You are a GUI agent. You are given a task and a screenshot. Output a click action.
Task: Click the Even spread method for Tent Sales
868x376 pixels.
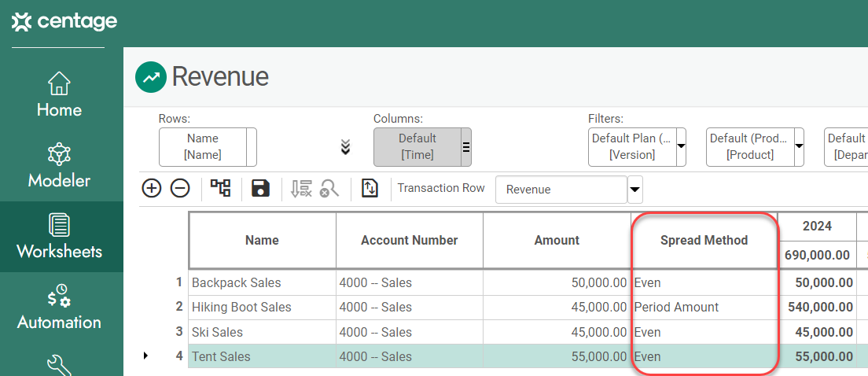(x=704, y=356)
